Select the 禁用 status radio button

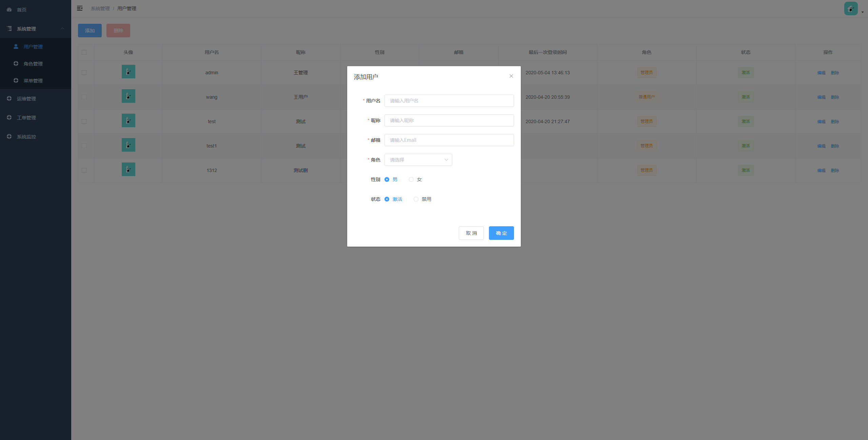[x=416, y=199]
